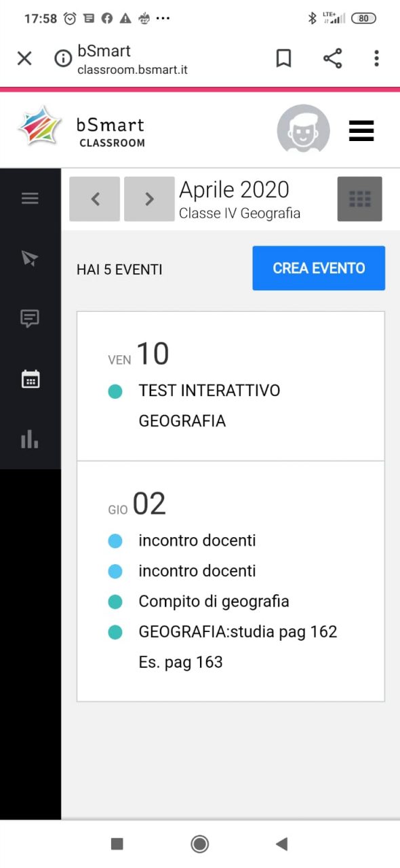Bookmark this page in browser bar

click(283, 59)
